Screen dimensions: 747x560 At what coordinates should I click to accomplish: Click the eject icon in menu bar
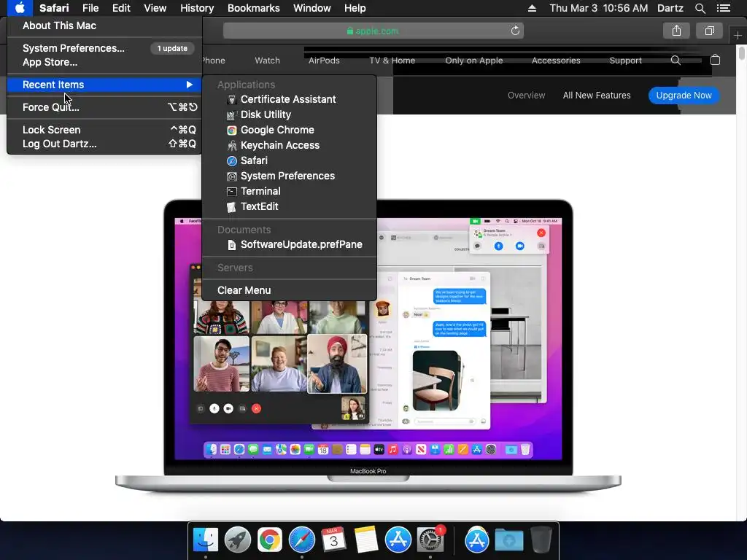pyautogui.click(x=532, y=8)
